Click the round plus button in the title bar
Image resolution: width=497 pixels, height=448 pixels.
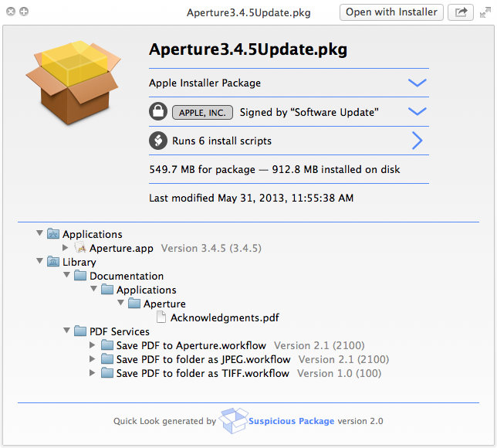pos(24,12)
